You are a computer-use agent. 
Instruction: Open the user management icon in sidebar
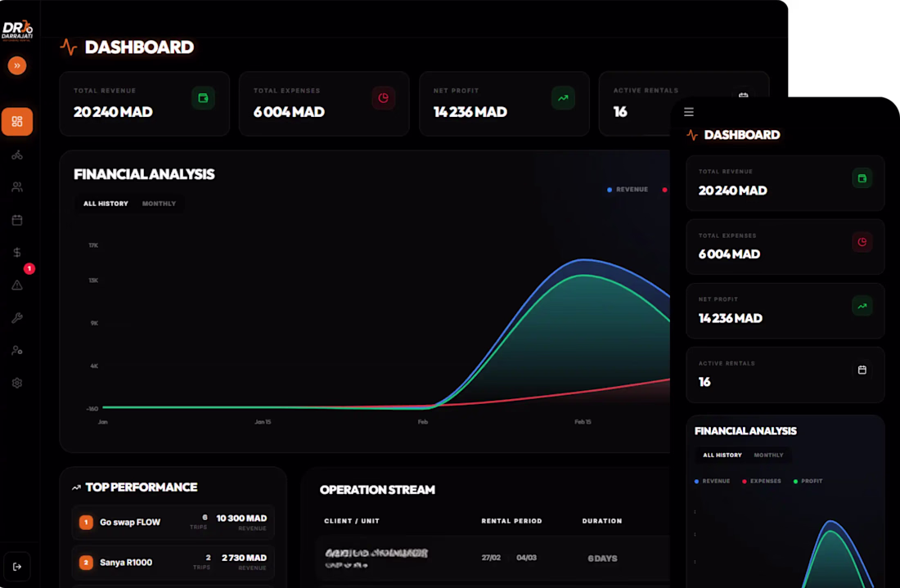click(17, 350)
